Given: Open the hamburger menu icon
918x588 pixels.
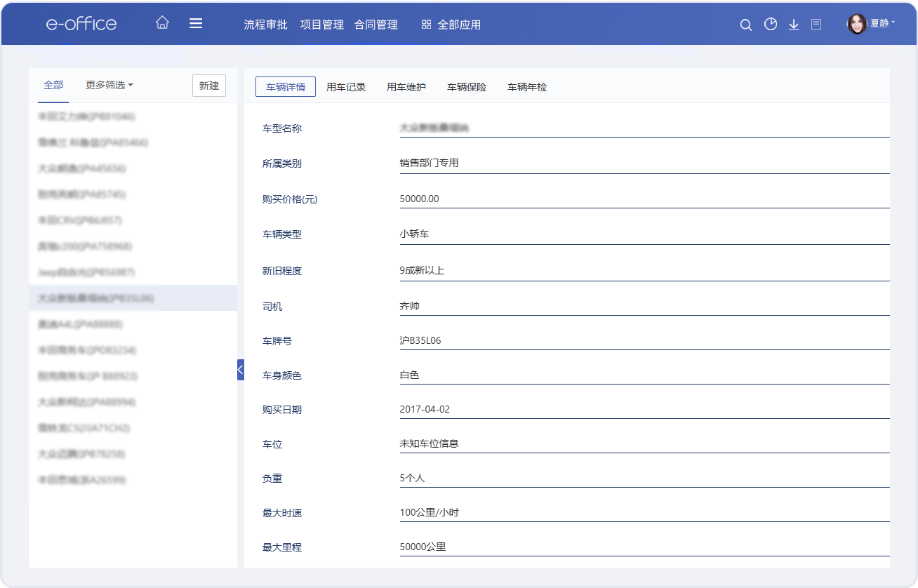Looking at the screenshot, I should 196,23.
